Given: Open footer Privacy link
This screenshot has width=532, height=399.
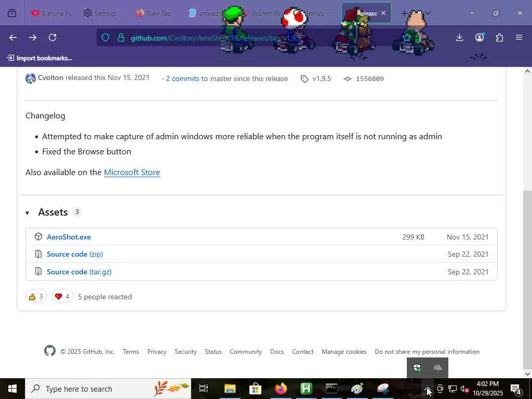Looking at the screenshot, I should pos(157,352).
